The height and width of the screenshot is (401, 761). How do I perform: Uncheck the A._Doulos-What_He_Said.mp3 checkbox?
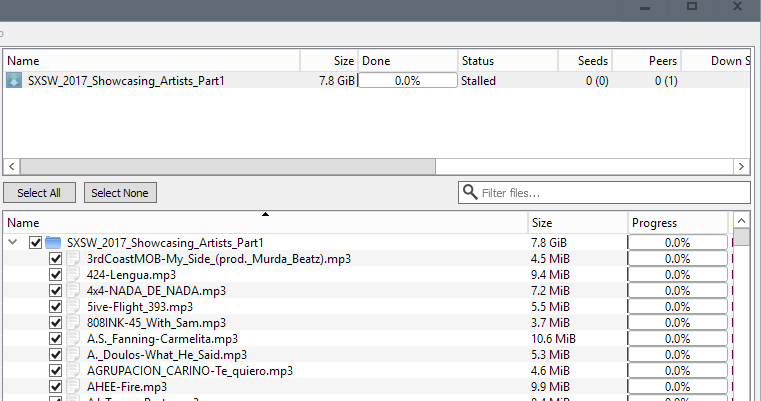[x=55, y=355]
